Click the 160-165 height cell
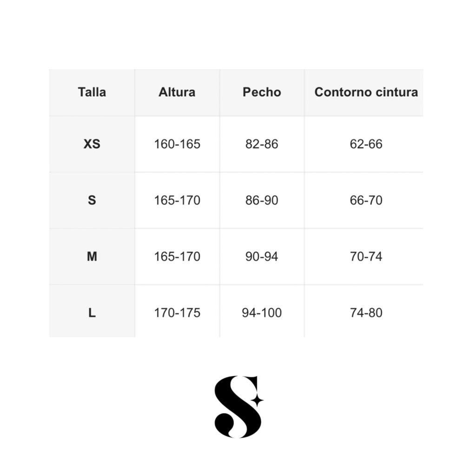This screenshot has width=476, height=476. click(177, 144)
